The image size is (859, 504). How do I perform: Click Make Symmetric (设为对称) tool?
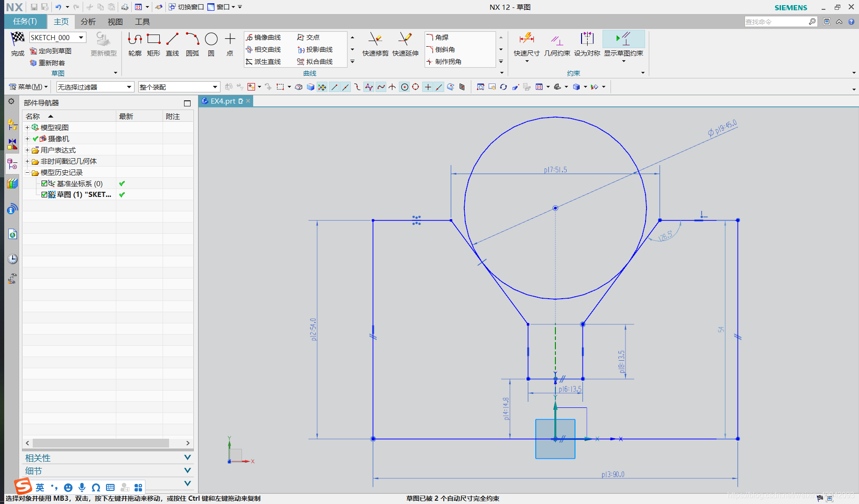(587, 44)
